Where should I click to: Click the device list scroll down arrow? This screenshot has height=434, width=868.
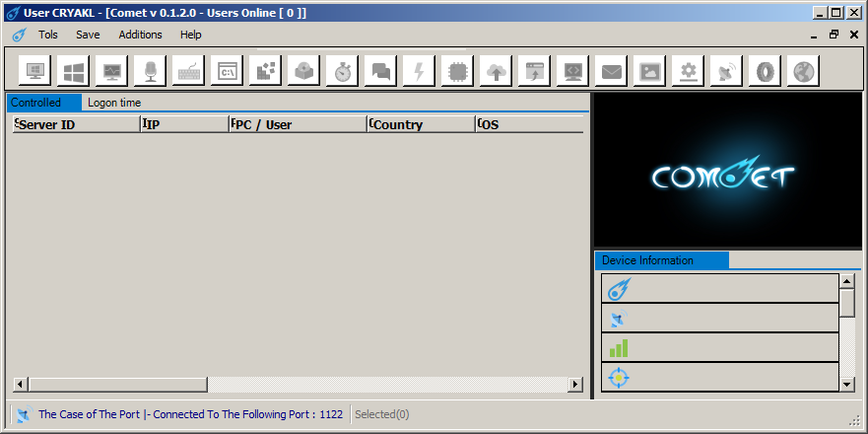(846, 383)
